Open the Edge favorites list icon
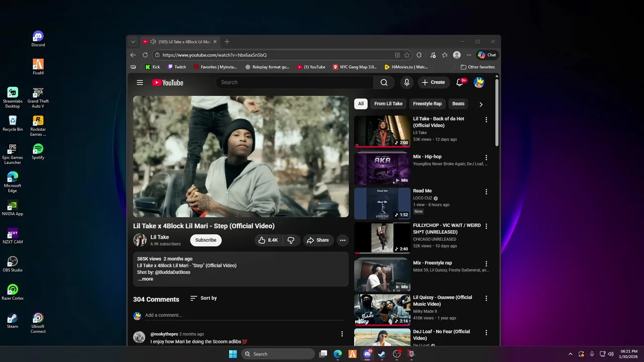This screenshot has height=362, width=644. [x=445, y=55]
